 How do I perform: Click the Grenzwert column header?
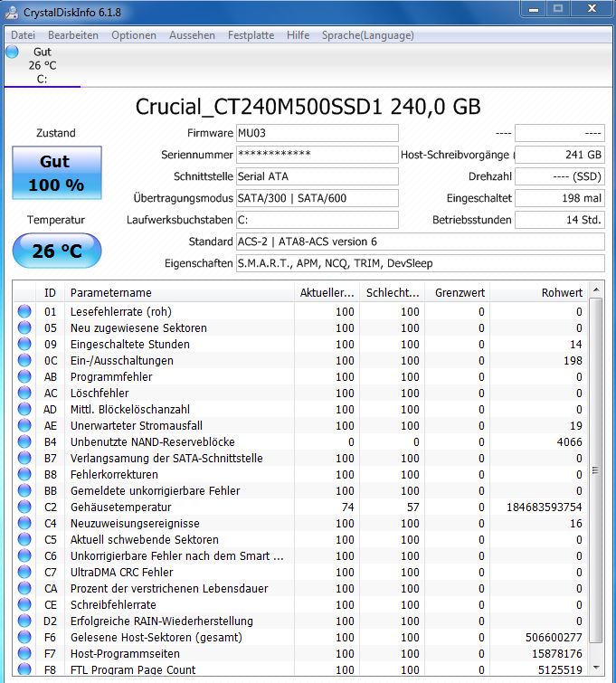[458, 293]
